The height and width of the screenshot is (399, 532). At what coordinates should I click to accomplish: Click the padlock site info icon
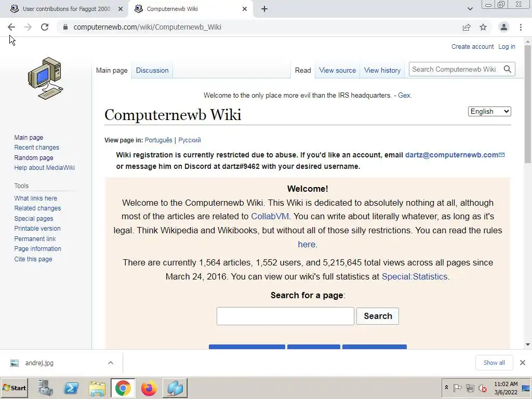pyautogui.click(x=65, y=27)
